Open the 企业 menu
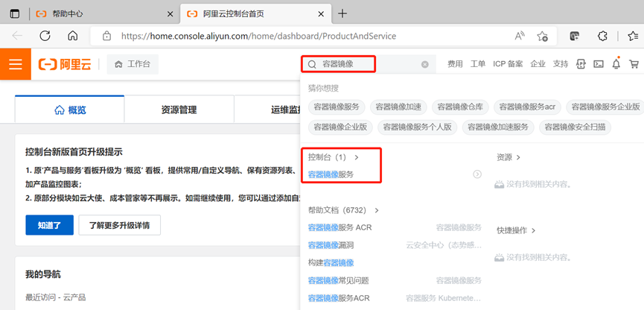This screenshot has width=644, height=310. [538, 64]
